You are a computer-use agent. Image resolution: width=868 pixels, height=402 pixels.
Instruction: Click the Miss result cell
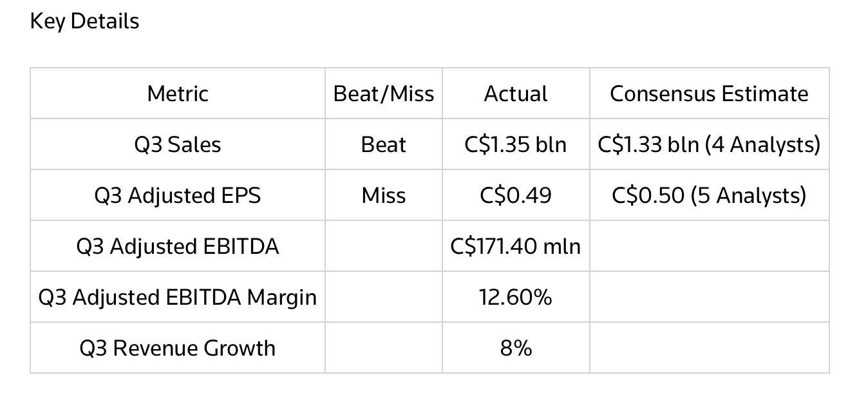[x=383, y=195]
